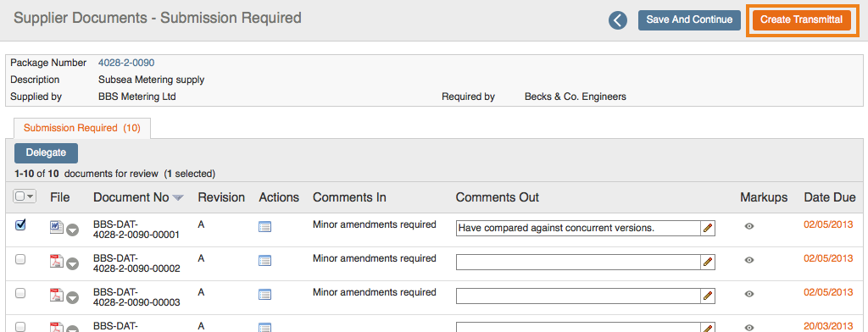
Task: Expand file menu arrow for document 00003
Action: coord(73,297)
